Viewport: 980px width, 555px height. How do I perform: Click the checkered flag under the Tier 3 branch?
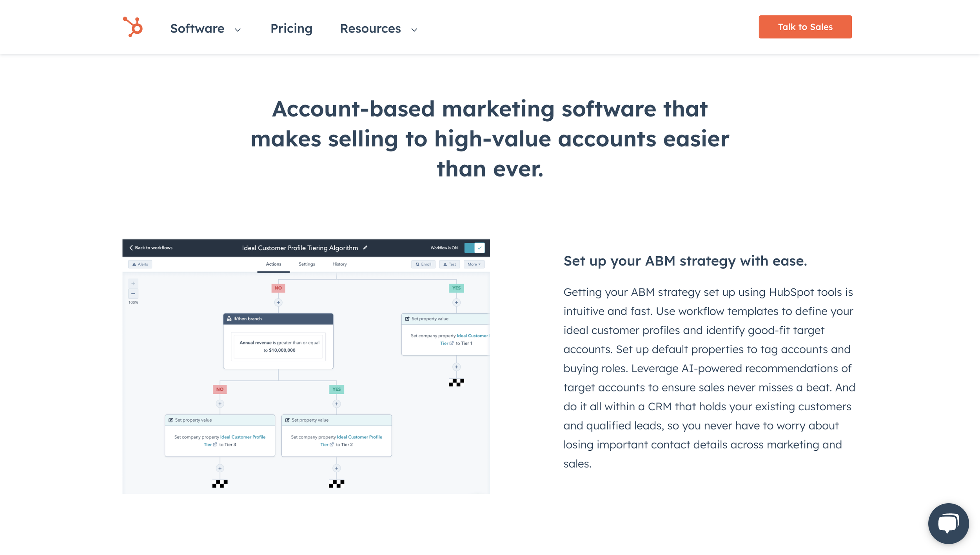220,484
